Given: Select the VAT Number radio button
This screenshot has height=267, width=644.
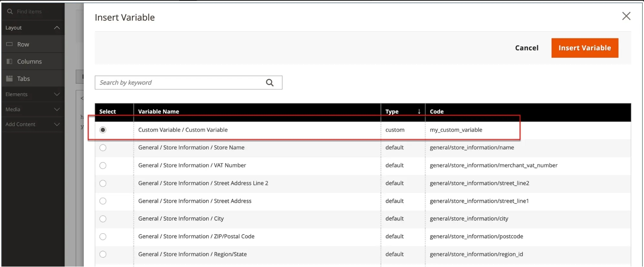Looking at the screenshot, I should click(x=103, y=165).
